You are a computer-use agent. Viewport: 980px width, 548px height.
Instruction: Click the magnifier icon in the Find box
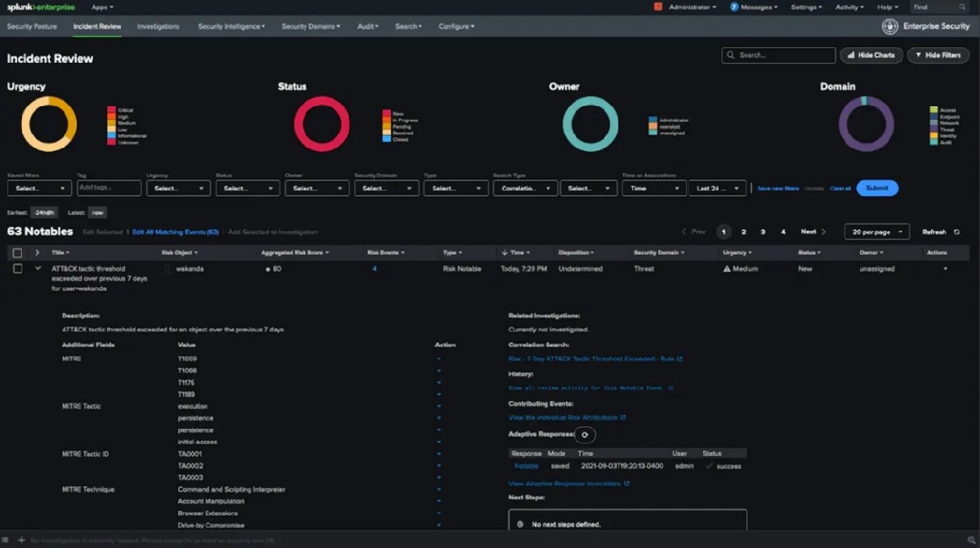point(962,7)
